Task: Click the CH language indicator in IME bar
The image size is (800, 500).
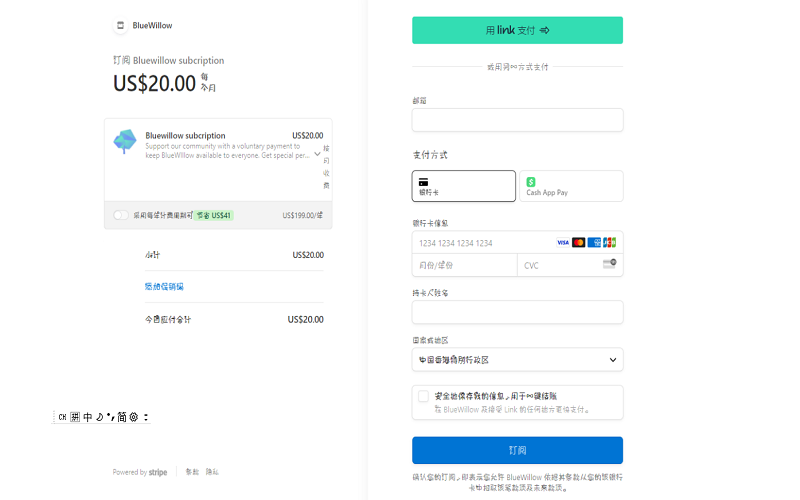Action: pos(62,417)
